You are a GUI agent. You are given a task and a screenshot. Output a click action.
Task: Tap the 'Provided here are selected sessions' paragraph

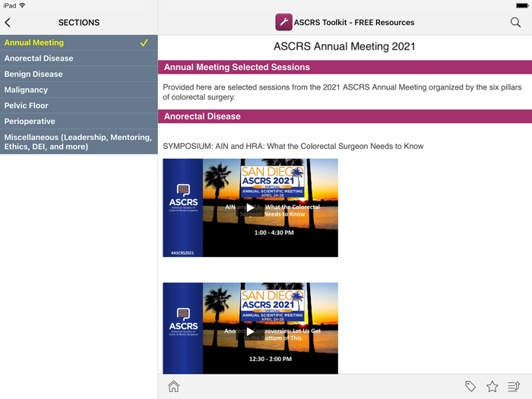(x=342, y=92)
